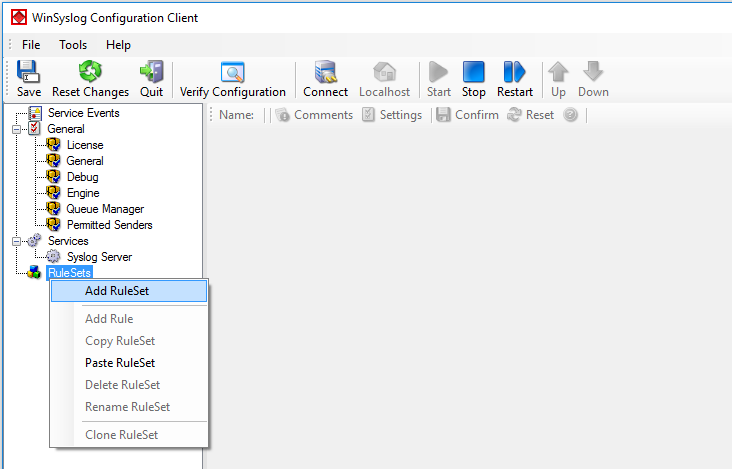Image resolution: width=732 pixels, height=469 pixels.
Task: Click the Service Events tree icon
Action: pyautogui.click(x=35, y=113)
